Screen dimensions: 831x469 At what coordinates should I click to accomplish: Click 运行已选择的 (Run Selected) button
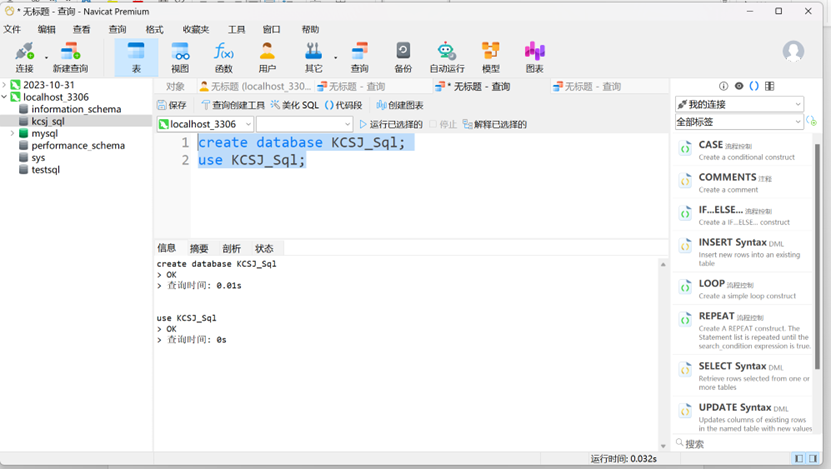pos(391,124)
